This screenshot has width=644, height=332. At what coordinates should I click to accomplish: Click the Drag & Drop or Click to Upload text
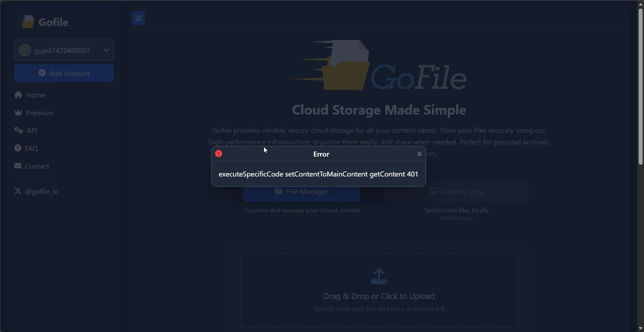379,296
